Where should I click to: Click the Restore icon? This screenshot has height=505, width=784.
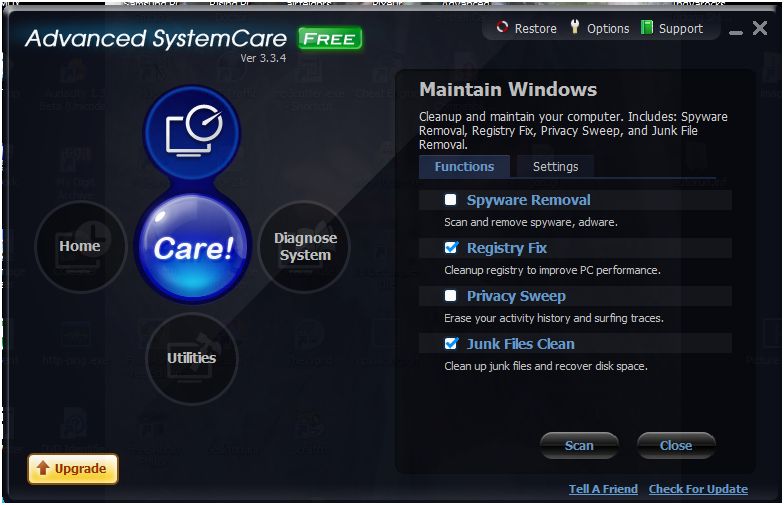coord(502,27)
